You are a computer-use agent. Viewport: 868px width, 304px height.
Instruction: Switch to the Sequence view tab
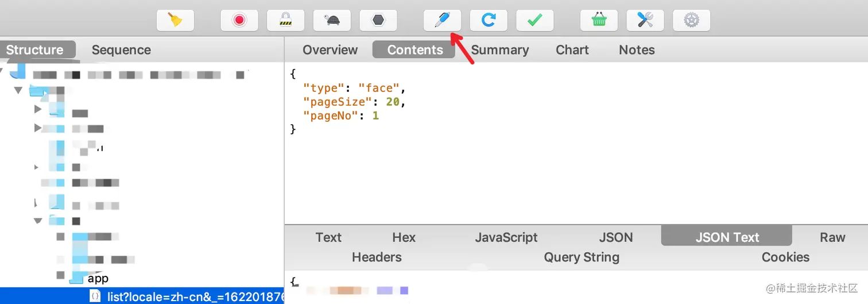pos(121,50)
